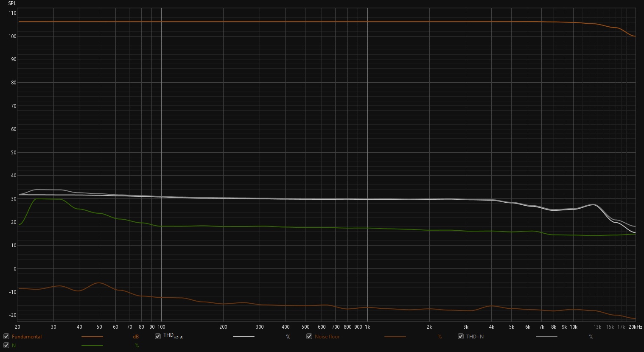The height and width of the screenshot is (352, 644).
Task: Uncheck the Fundamental trace checkbox
Action: tap(6, 337)
